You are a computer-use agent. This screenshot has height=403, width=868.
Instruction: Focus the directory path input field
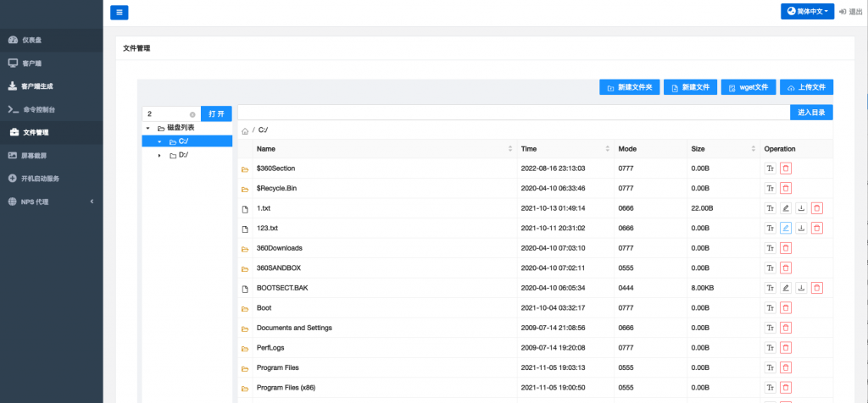coord(513,112)
